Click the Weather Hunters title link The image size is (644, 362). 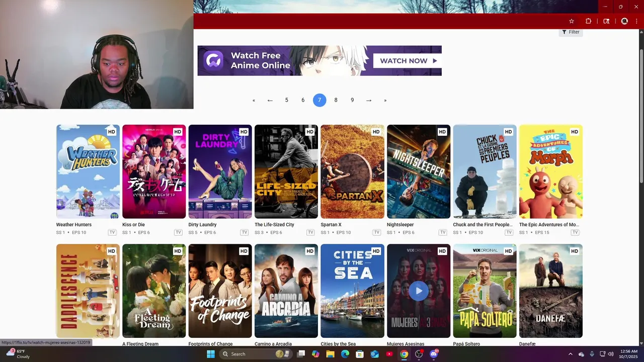tap(74, 225)
